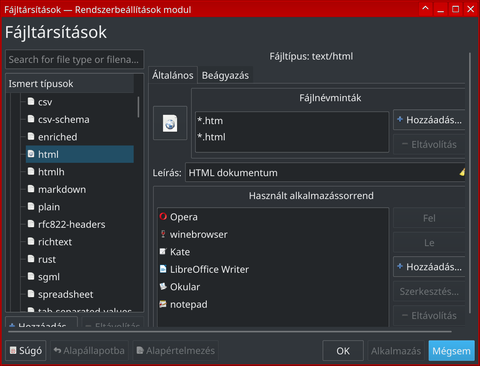Select the richtext file type item
The image size is (480, 366).
point(80,242)
